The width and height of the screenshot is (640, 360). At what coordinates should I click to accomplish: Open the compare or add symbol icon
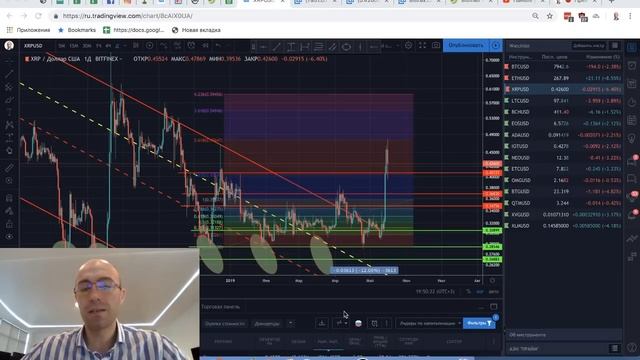pos(150,46)
